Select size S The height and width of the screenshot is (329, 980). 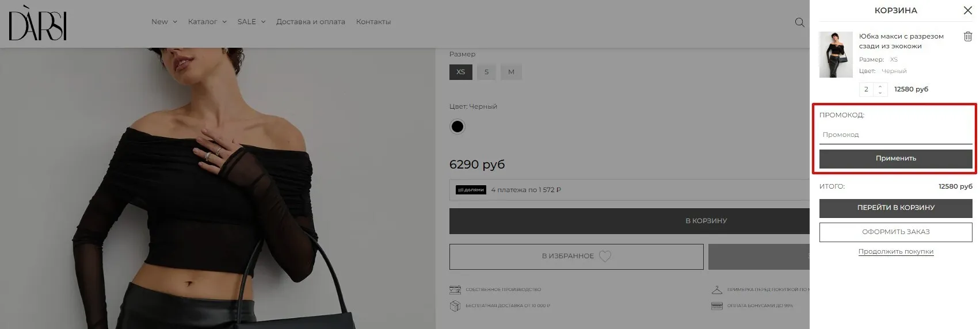click(486, 72)
